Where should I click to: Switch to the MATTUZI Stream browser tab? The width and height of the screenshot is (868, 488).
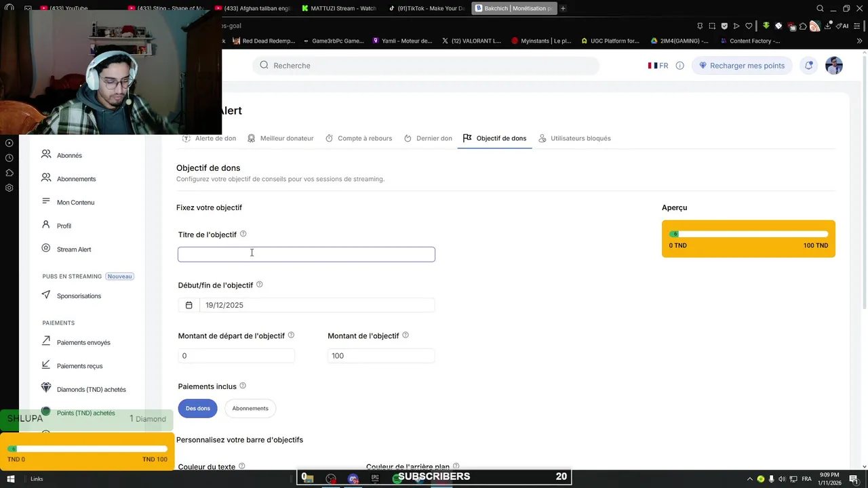[x=338, y=8]
